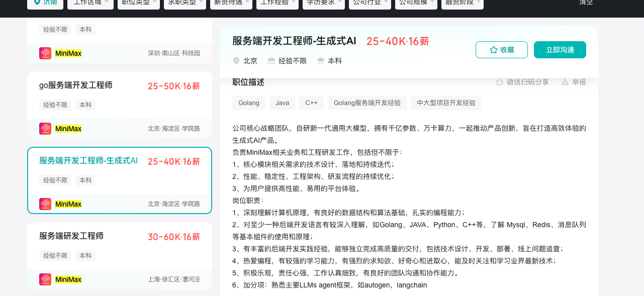Open the 工作区域 filter dropdown
This screenshot has height=296, width=644.
[91, 3]
